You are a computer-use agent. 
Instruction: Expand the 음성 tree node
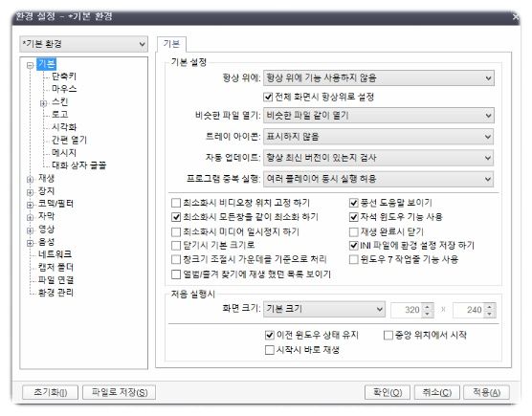click(x=31, y=243)
